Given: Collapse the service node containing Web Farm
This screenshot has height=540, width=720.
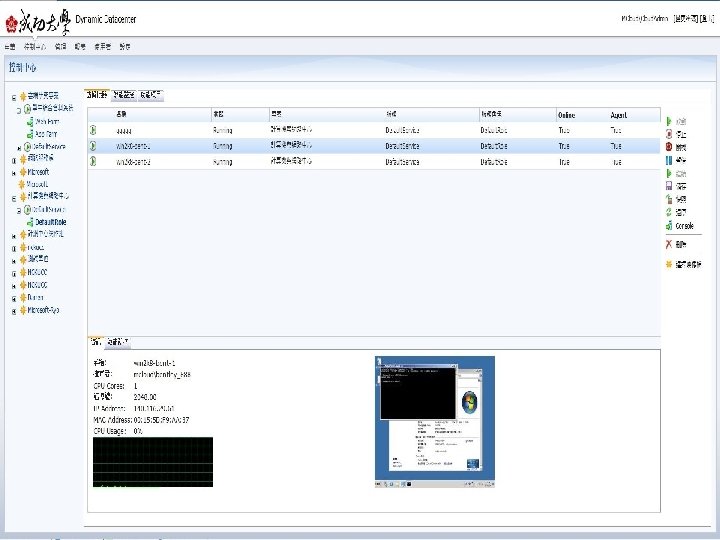Looking at the screenshot, I should (19, 110).
